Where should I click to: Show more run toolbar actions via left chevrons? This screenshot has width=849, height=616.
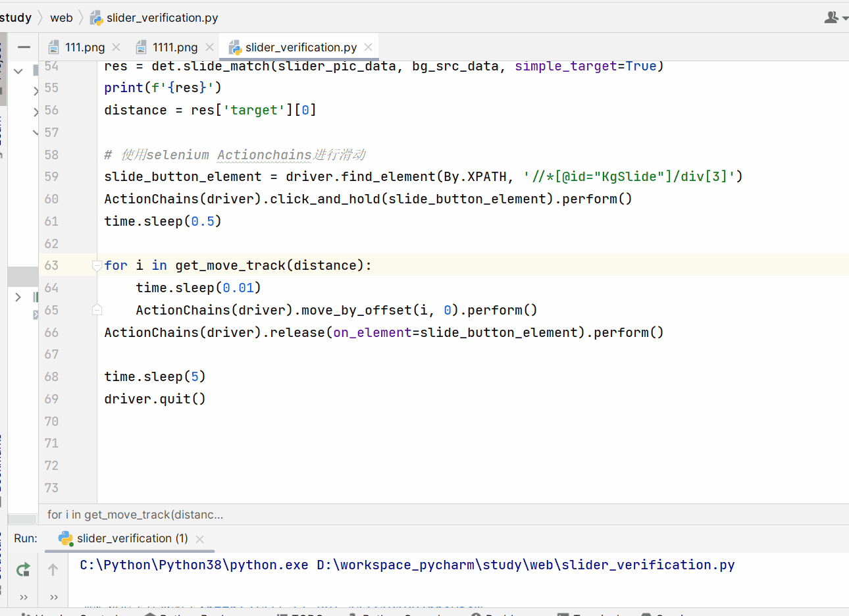[24, 597]
